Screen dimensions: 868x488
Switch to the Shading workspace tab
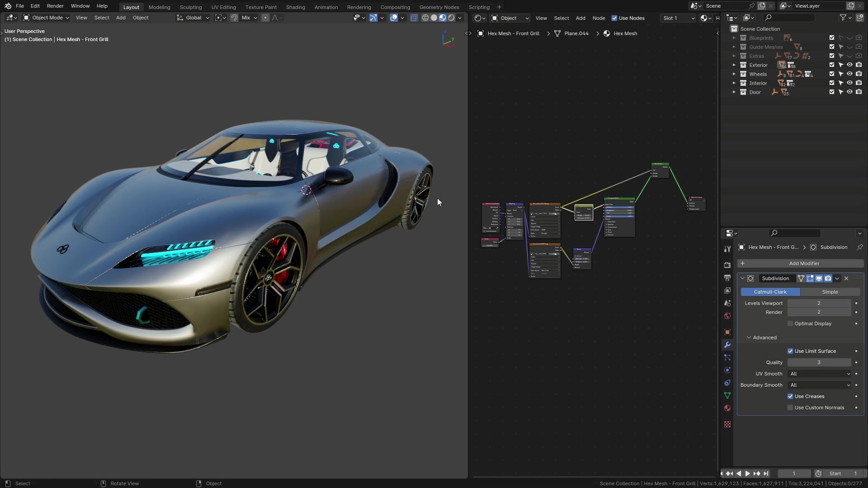coord(295,7)
